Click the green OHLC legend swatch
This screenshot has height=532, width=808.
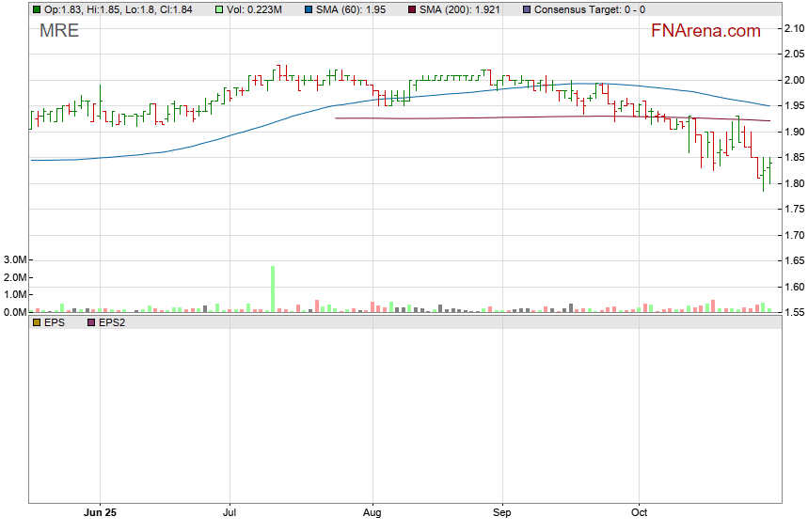click(x=37, y=8)
